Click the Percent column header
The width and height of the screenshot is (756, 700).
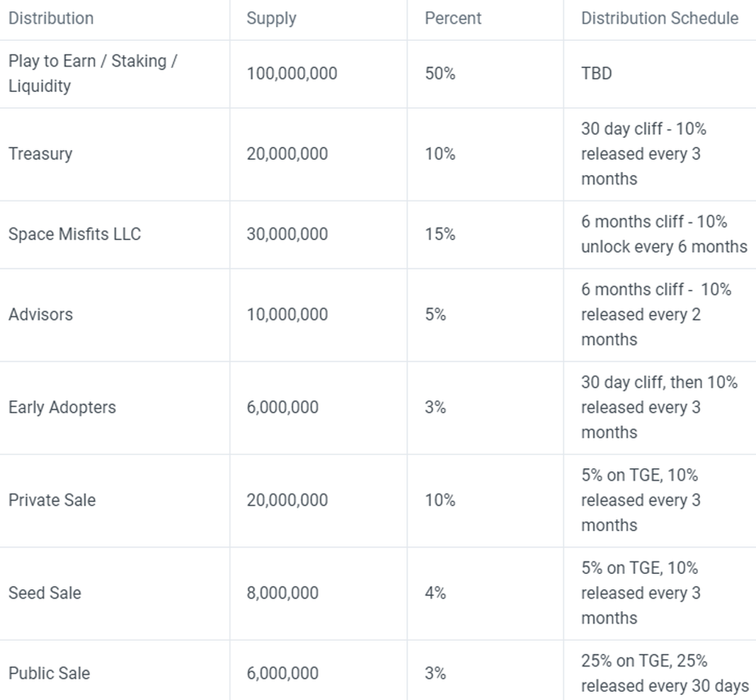(452, 18)
